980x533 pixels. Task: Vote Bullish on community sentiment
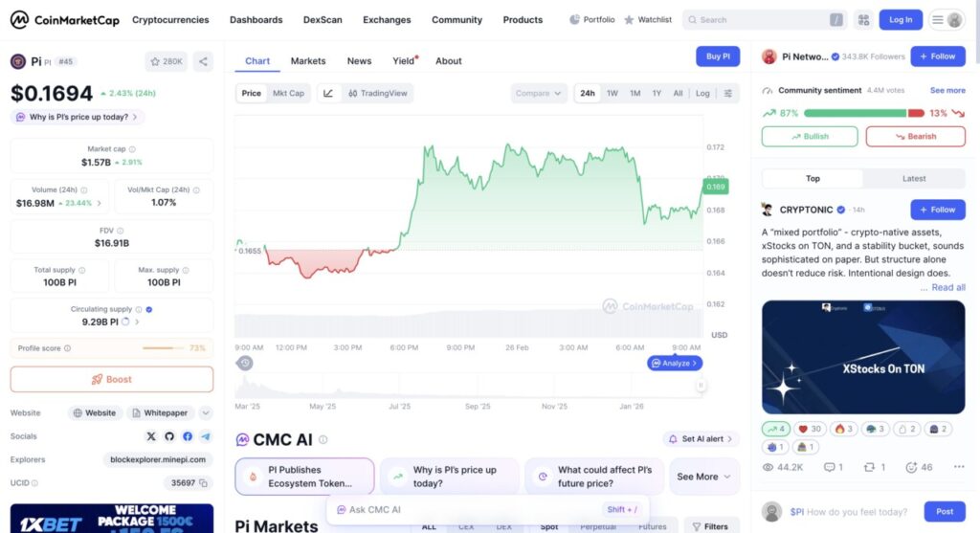[810, 137]
